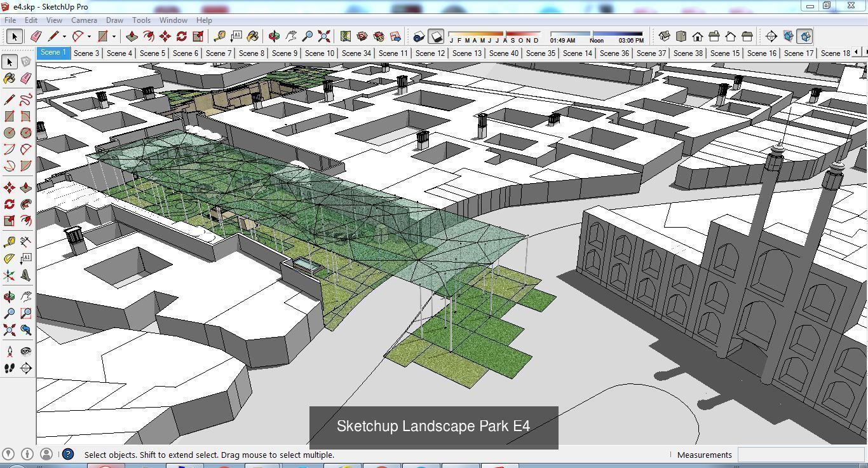Viewport: 868px width, 468px height.
Task: Expand the Line tool dropdown arrow
Action: click(64, 37)
